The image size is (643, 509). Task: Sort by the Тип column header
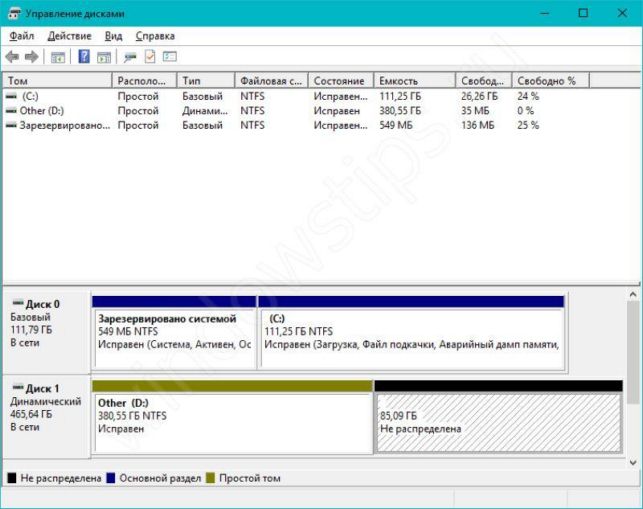coord(206,81)
